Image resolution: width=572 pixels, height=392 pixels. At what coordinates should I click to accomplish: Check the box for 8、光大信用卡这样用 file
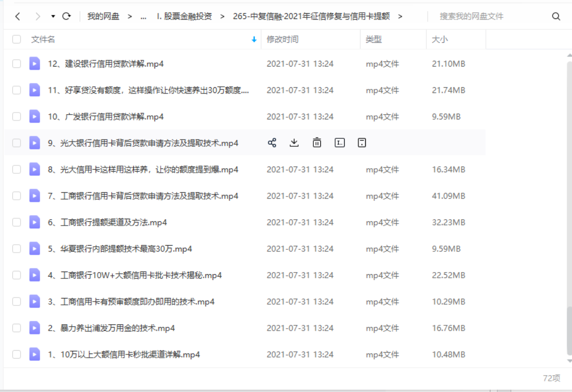(x=16, y=169)
